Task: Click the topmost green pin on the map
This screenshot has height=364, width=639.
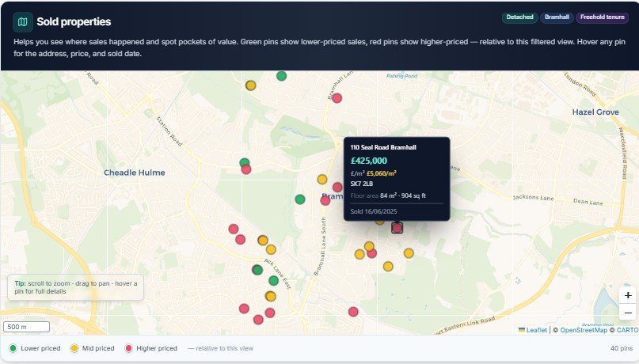Action: (281, 76)
